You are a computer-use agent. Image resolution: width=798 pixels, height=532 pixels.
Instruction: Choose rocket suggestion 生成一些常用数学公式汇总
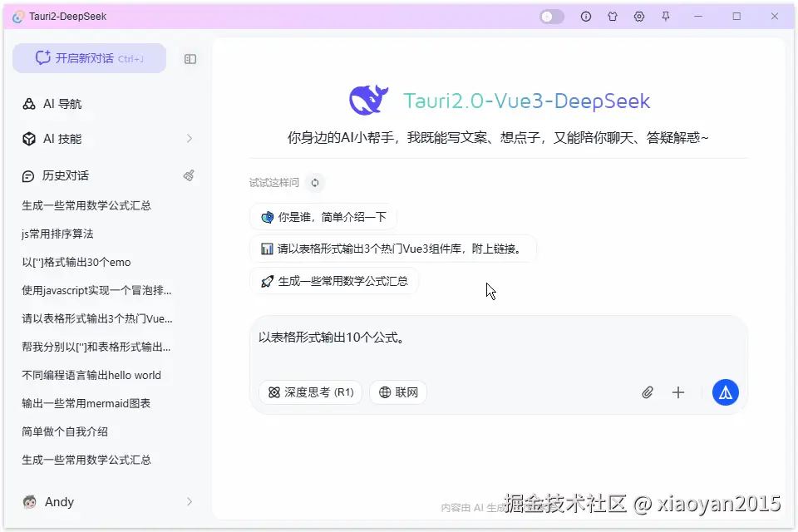334,281
